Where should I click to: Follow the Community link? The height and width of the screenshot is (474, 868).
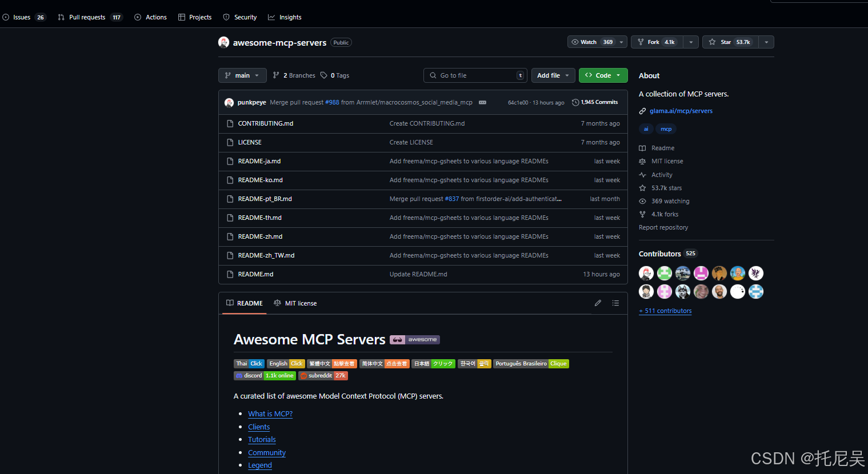[x=267, y=453]
